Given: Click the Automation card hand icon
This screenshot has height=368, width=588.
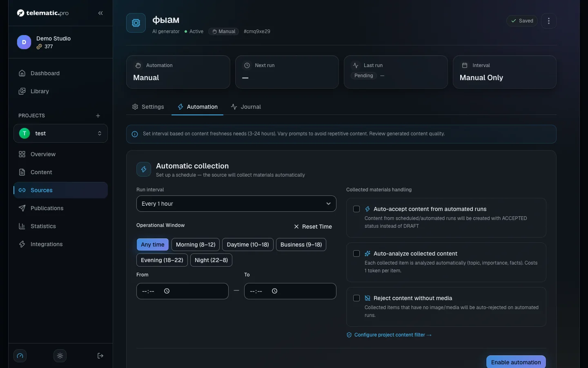Looking at the screenshot, I should pyautogui.click(x=138, y=65).
